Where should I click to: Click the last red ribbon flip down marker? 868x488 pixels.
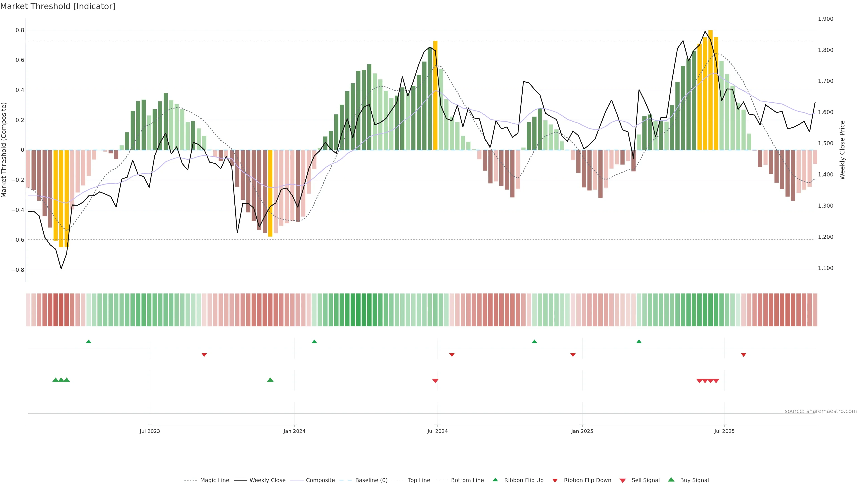(743, 355)
